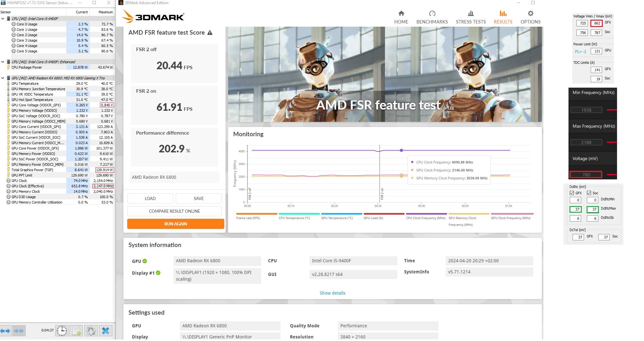Click the HWiNFO logging sheet icon
The image size is (644, 341).
click(76, 331)
